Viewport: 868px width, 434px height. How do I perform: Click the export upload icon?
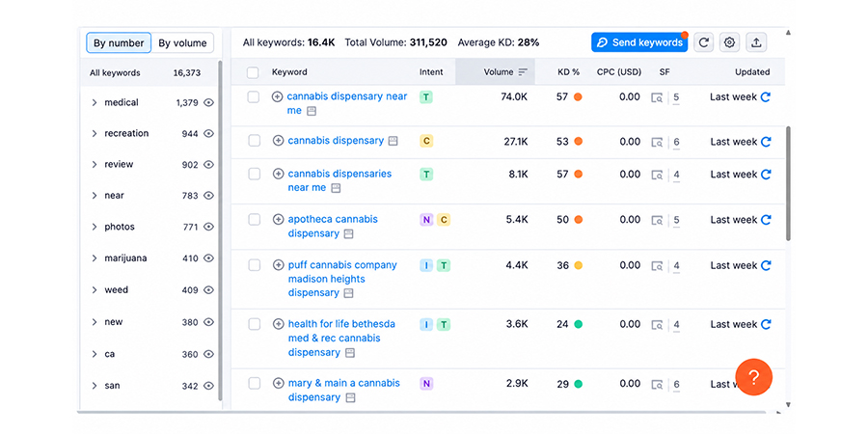pyautogui.click(x=756, y=42)
